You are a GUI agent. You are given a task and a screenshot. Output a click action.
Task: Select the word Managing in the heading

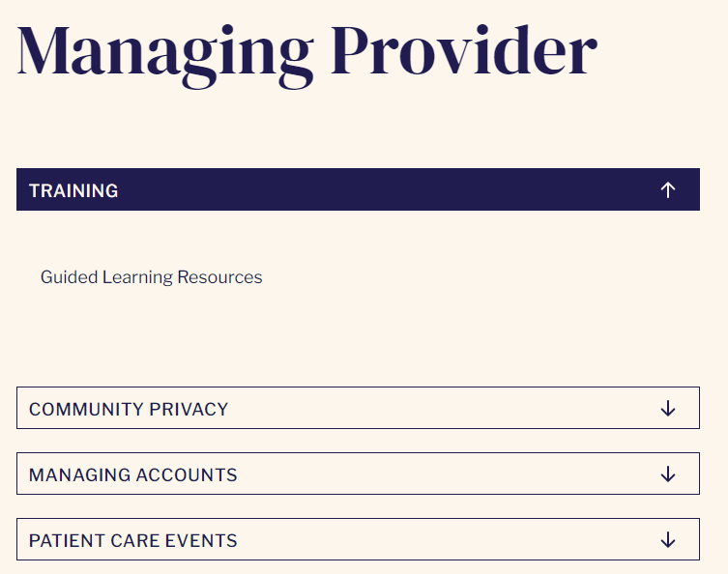165,56
